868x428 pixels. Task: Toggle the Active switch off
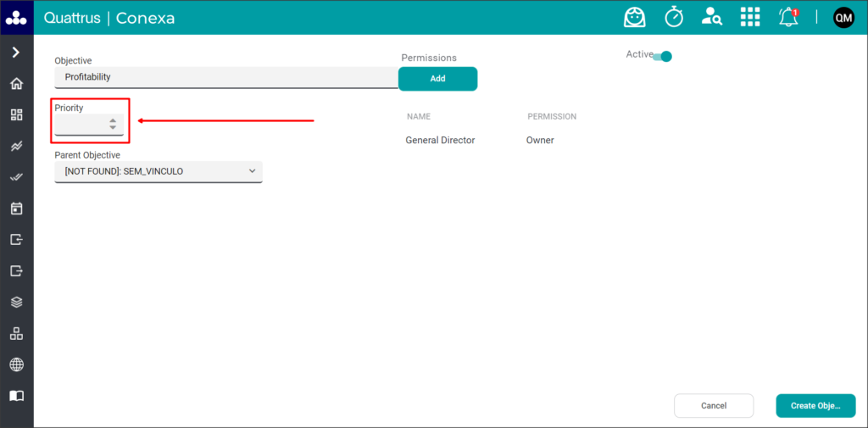click(x=662, y=57)
